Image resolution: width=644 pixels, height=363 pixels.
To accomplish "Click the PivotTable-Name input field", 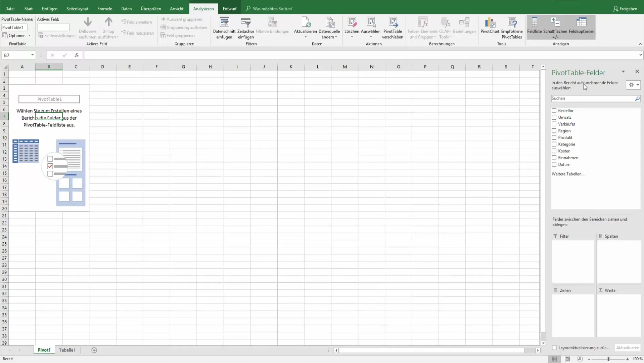I will pyautogui.click(x=14, y=28).
